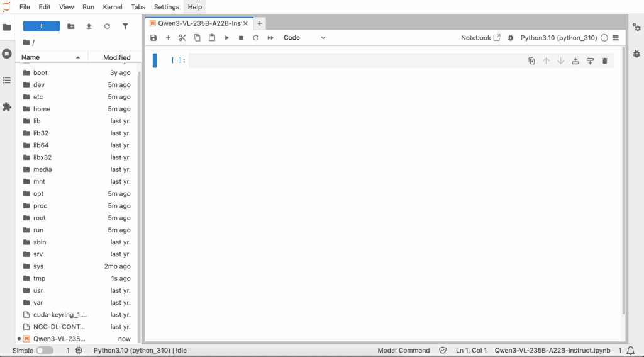Run the selected cell with the play icon
The image size is (644, 357).
pyautogui.click(x=226, y=38)
